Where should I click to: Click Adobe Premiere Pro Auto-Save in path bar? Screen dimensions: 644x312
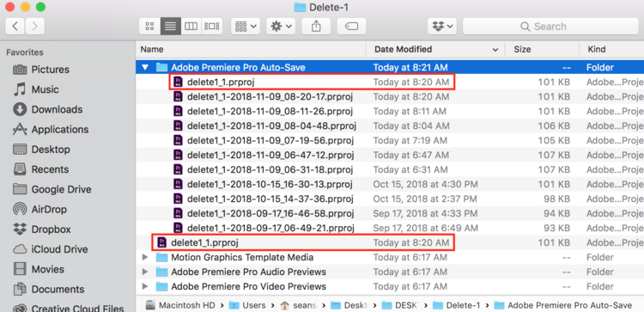coord(563,305)
